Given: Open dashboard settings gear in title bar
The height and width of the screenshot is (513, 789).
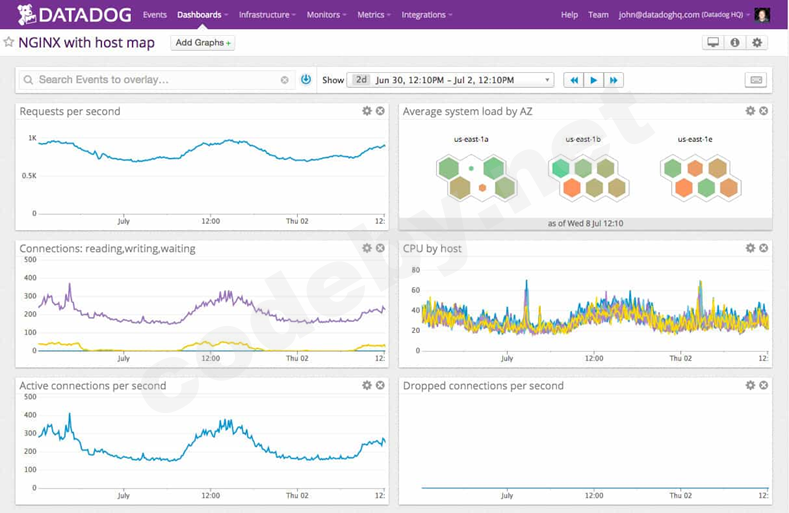Looking at the screenshot, I should tap(757, 43).
